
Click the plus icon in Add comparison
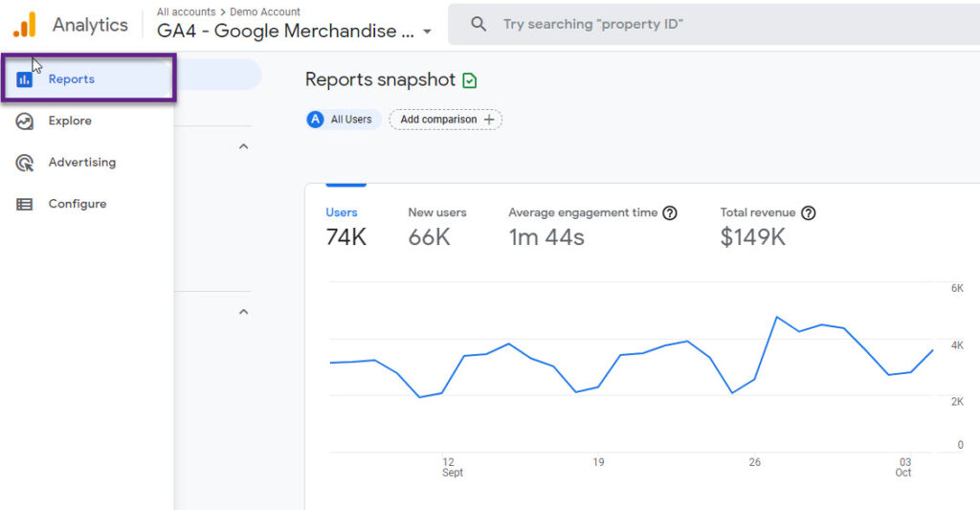[489, 120]
